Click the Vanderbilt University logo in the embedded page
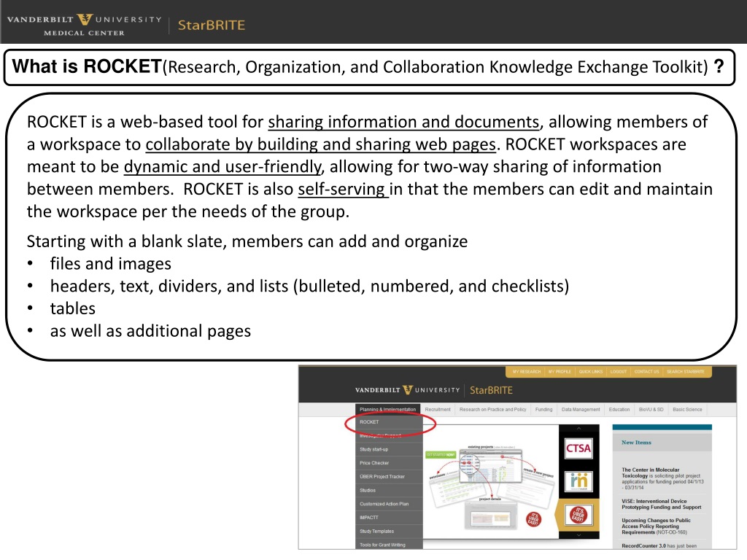747x560 pixels. tap(407, 390)
